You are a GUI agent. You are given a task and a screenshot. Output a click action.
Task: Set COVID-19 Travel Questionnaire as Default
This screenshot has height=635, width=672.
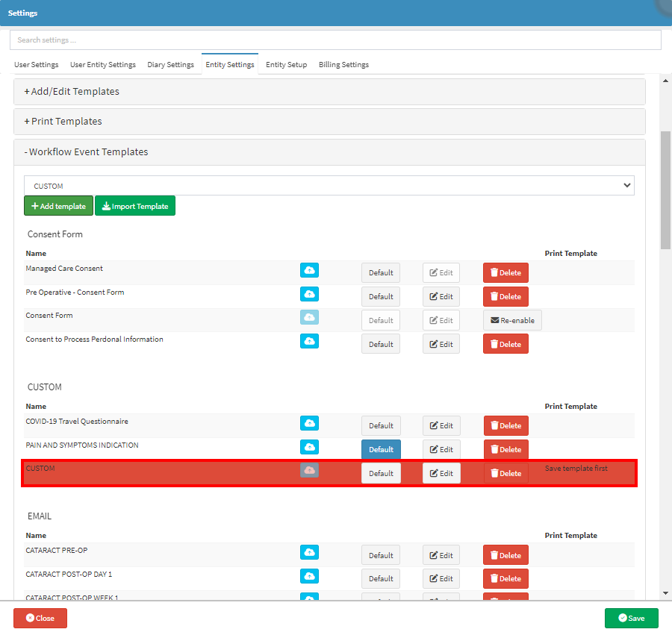[381, 425]
